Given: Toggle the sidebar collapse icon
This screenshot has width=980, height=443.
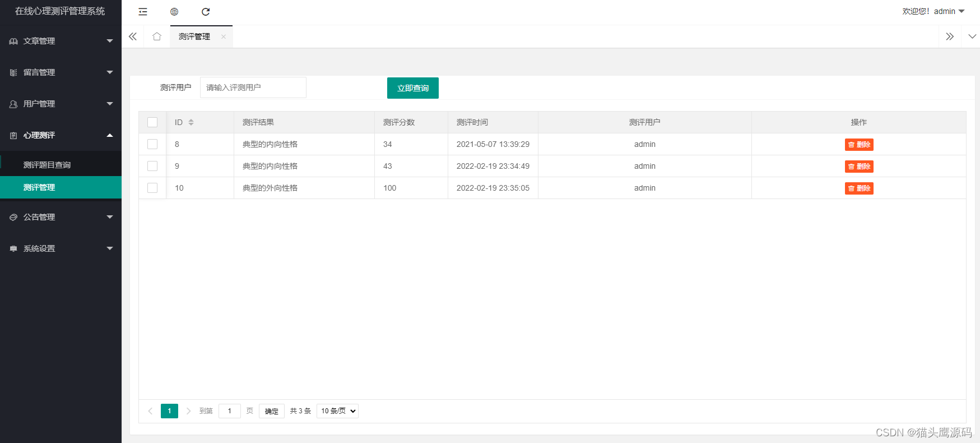Looking at the screenshot, I should (143, 12).
